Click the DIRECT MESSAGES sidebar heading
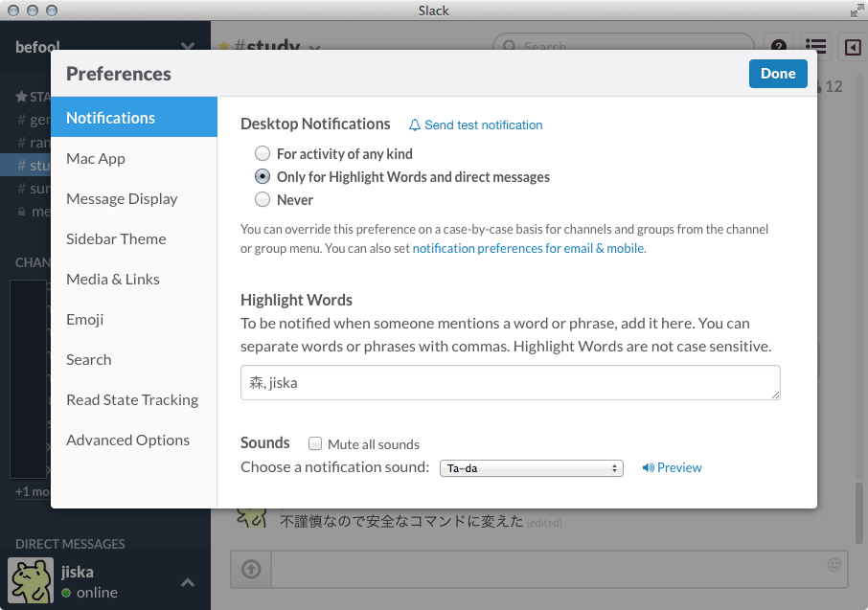 click(x=70, y=544)
